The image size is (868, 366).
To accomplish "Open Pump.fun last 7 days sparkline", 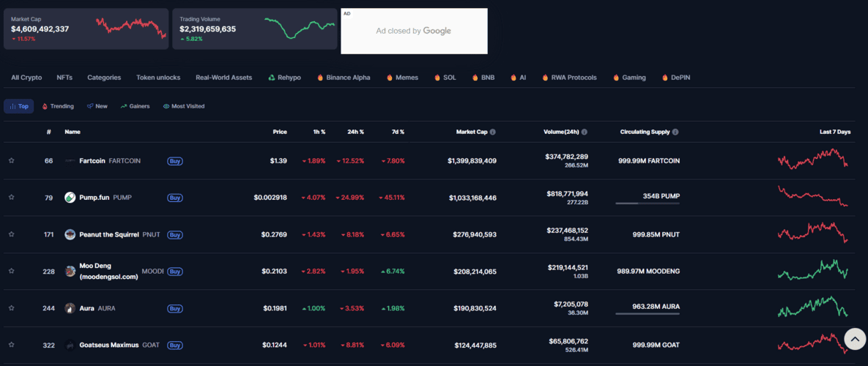I will click(812, 197).
